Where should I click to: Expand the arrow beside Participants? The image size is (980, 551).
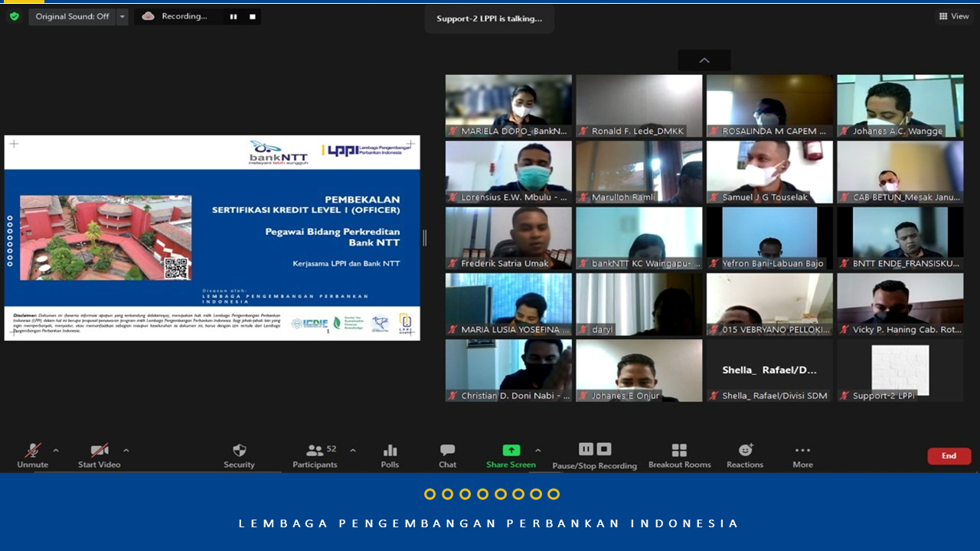pyautogui.click(x=353, y=450)
